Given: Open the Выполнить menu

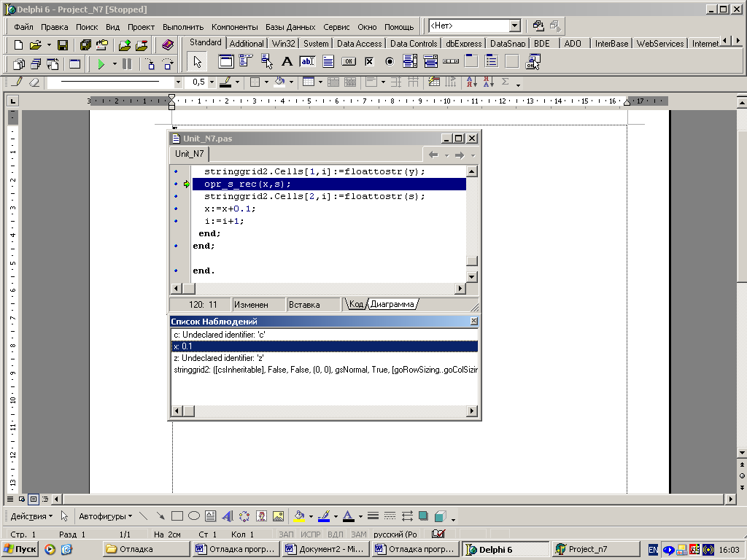Looking at the screenshot, I should [183, 27].
